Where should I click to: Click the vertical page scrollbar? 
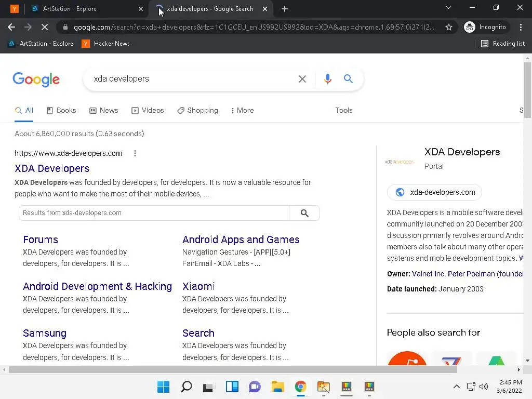527,90
